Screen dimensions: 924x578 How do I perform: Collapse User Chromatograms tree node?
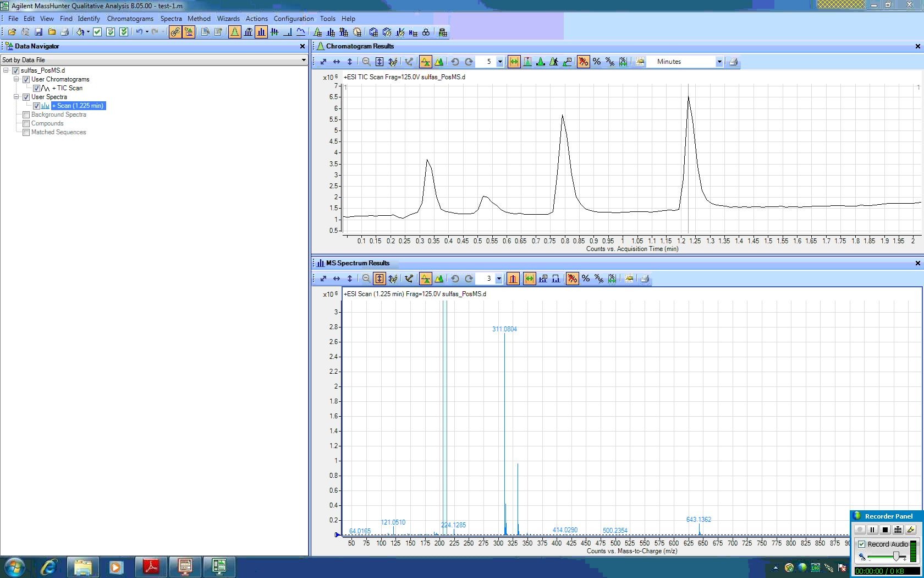tap(16, 79)
